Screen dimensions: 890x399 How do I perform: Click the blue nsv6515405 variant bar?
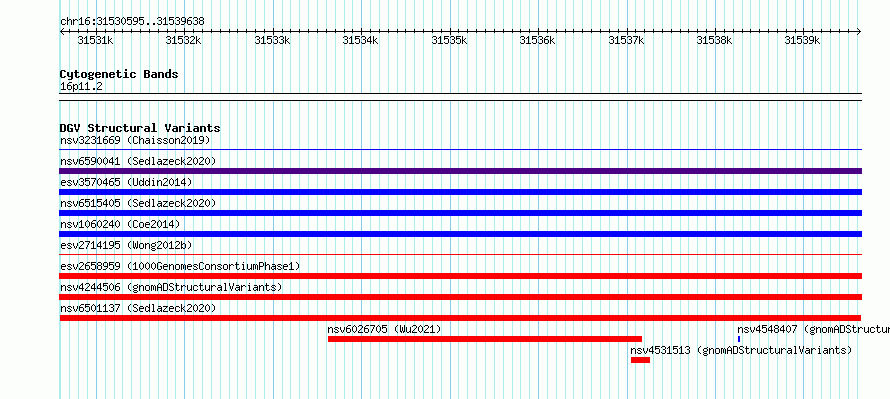coord(460,213)
